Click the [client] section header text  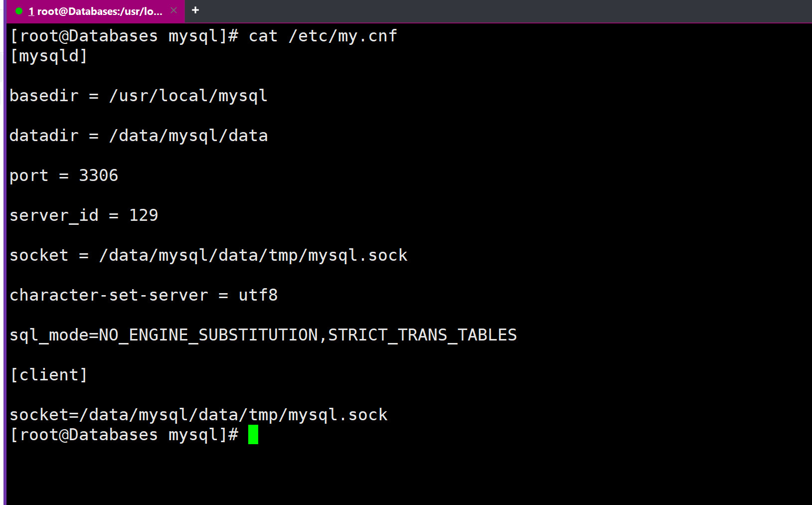[49, 375]
